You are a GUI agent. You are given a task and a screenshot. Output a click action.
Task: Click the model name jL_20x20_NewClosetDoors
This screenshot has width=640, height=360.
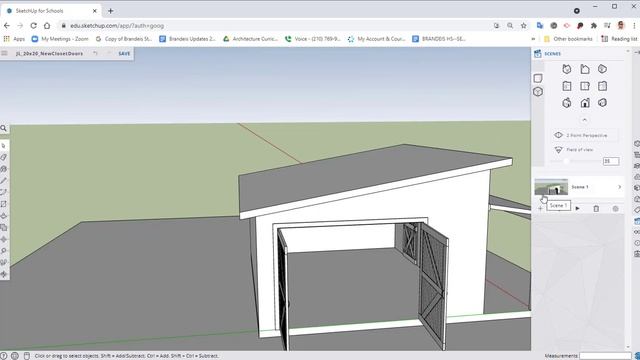[x=49, y=53]
